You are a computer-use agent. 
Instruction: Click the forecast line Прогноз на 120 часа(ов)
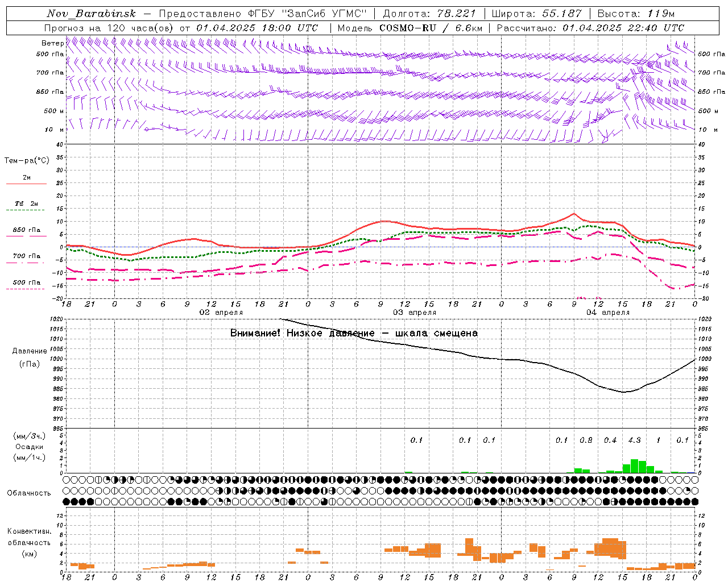click(x=109, y=28)
